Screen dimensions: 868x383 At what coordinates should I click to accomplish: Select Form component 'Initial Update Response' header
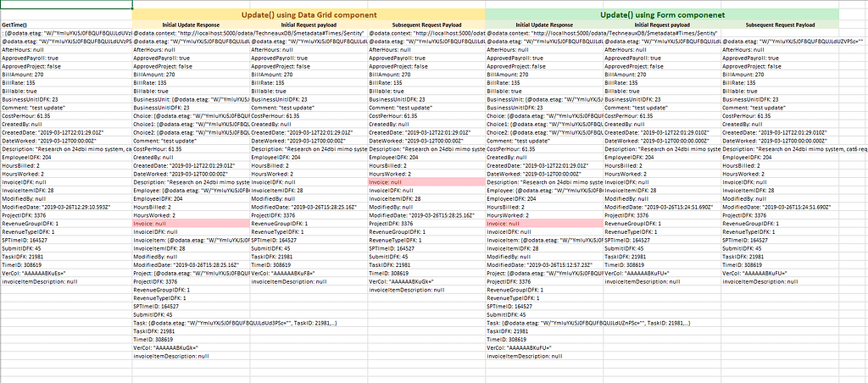544,25
